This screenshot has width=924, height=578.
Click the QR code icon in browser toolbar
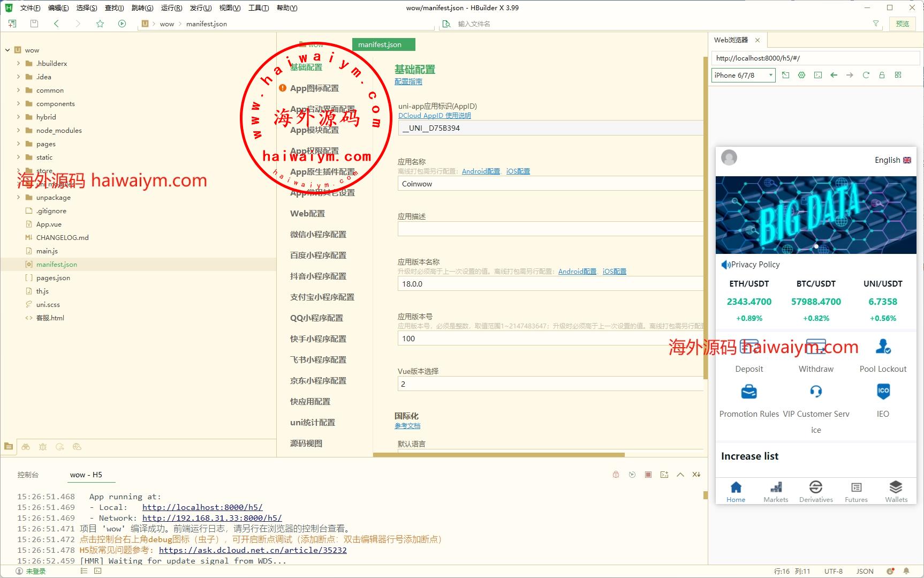[x=898, y=75]
